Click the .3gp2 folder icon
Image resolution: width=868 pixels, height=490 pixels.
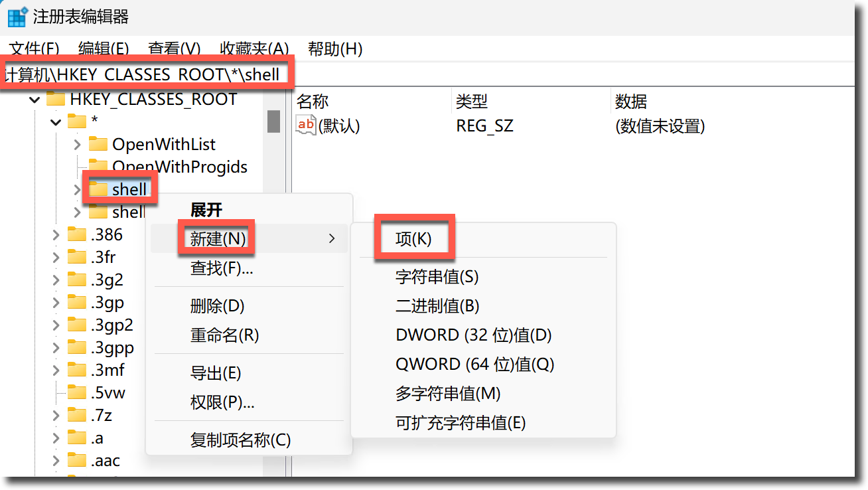click(77, 325)
